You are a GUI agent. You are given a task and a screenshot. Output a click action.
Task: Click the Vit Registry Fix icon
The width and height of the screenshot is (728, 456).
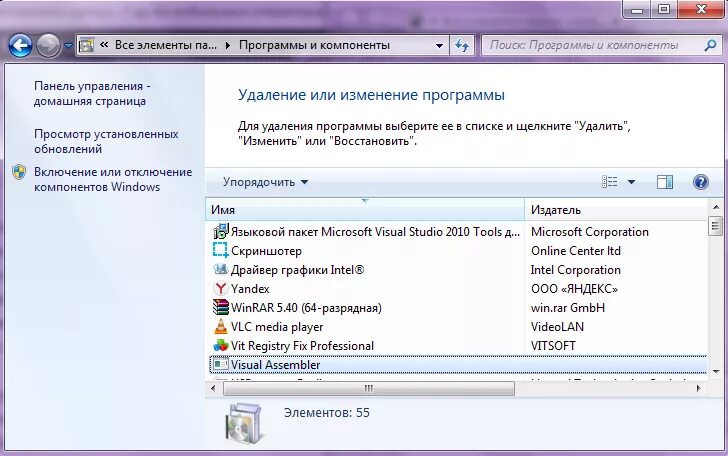[221, 346]
